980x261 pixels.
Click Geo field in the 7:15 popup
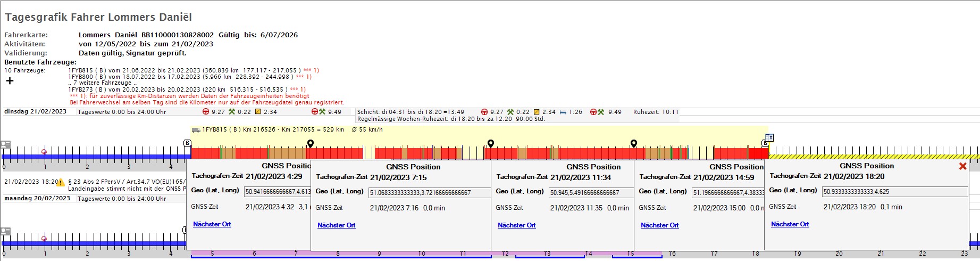pos(429,193)
